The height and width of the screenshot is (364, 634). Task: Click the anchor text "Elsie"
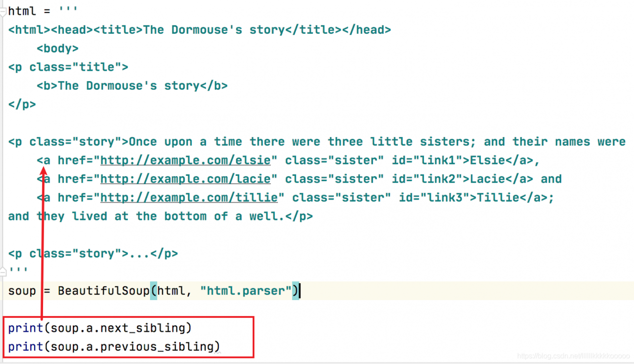coord(487,160)
